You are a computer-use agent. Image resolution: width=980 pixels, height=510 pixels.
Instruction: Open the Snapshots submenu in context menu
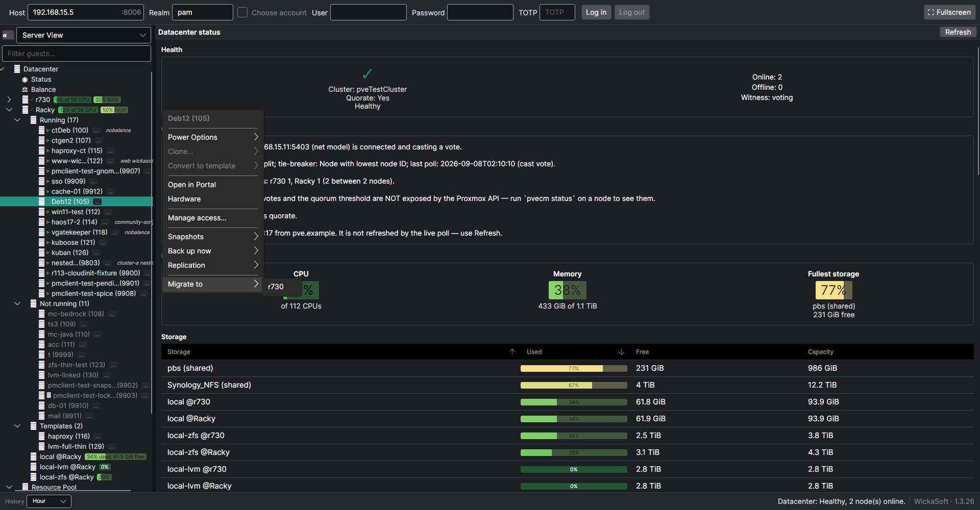point(213,237)
